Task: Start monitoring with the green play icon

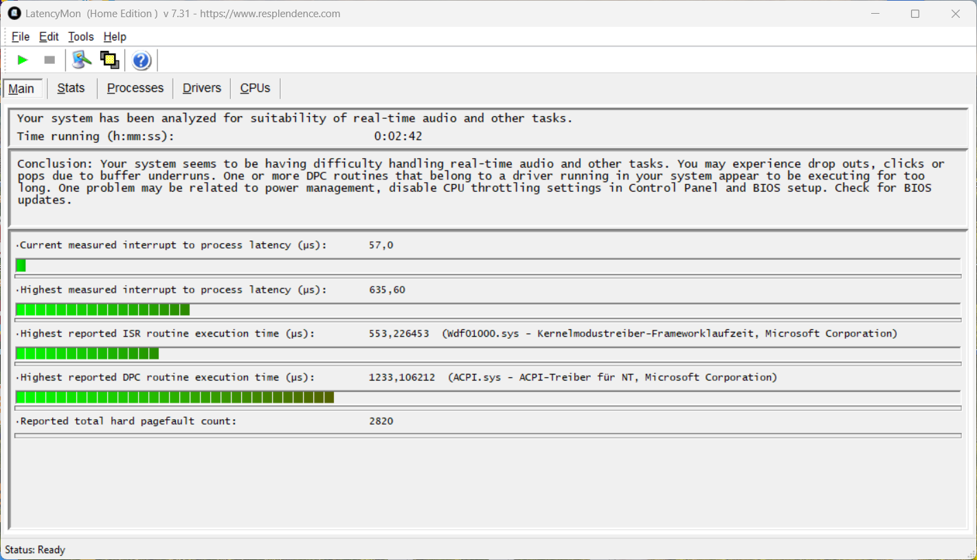Action: click(x=23, y=60)
